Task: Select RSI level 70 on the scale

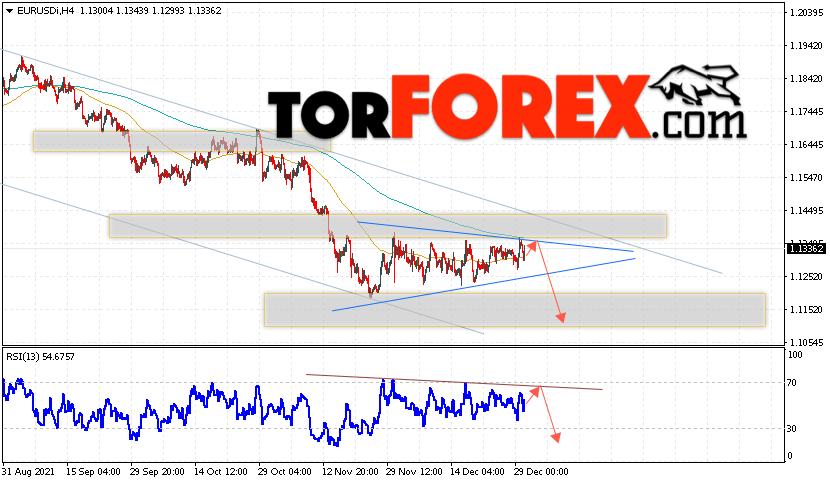Action: [x=792, y=382]
